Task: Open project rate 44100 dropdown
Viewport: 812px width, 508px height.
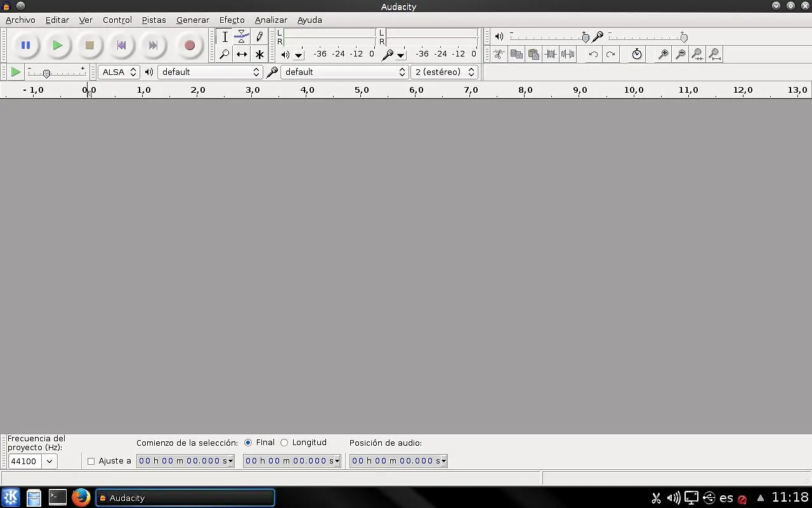Action: click(49, 461)
